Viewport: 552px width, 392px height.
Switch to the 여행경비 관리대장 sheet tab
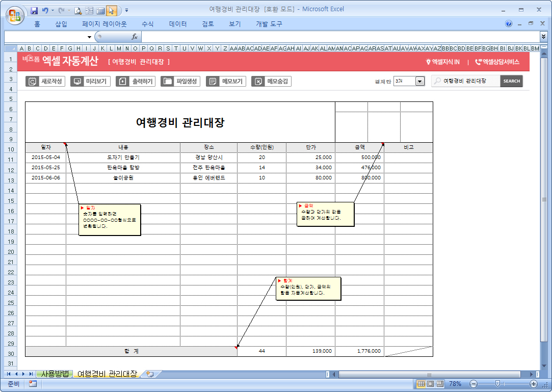(107, 374)
